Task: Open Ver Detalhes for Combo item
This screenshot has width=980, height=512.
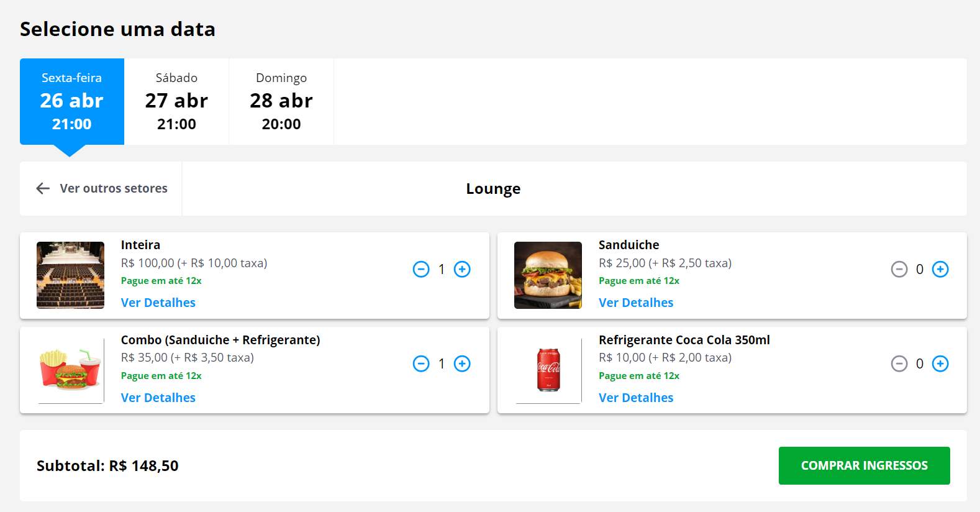Action: pyautogui.click(x=158, y=398)
